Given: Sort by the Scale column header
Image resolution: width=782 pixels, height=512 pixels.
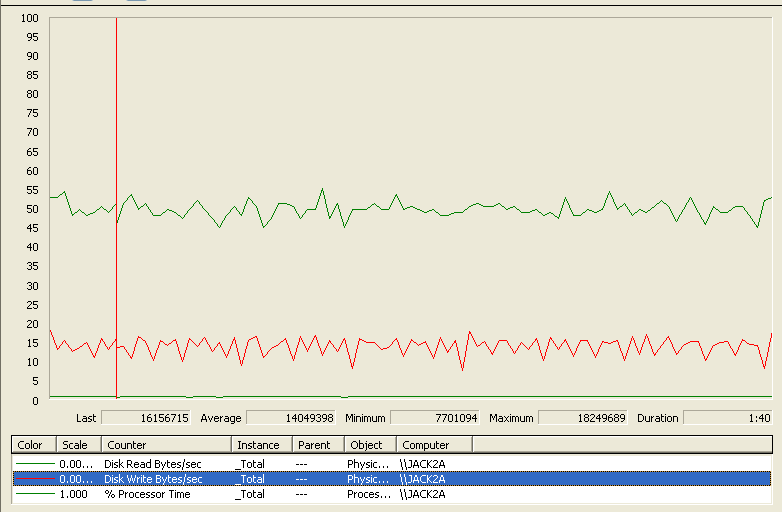Looking at the screenshot, I should 75,445.
